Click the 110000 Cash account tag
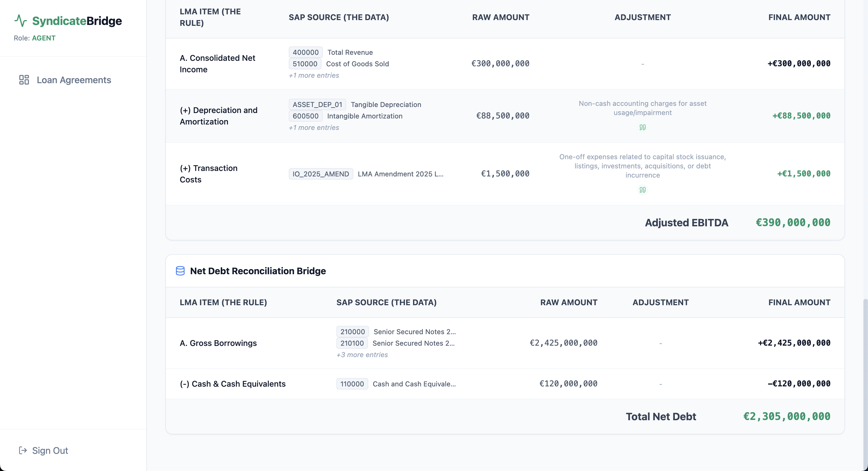The width and height of the screenshot is (868, 471). [x=352, y=384]
